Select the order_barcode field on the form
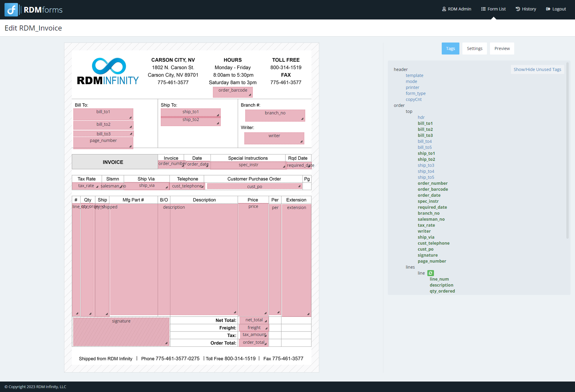Screen dimensions: 575x392 [233, 92]
